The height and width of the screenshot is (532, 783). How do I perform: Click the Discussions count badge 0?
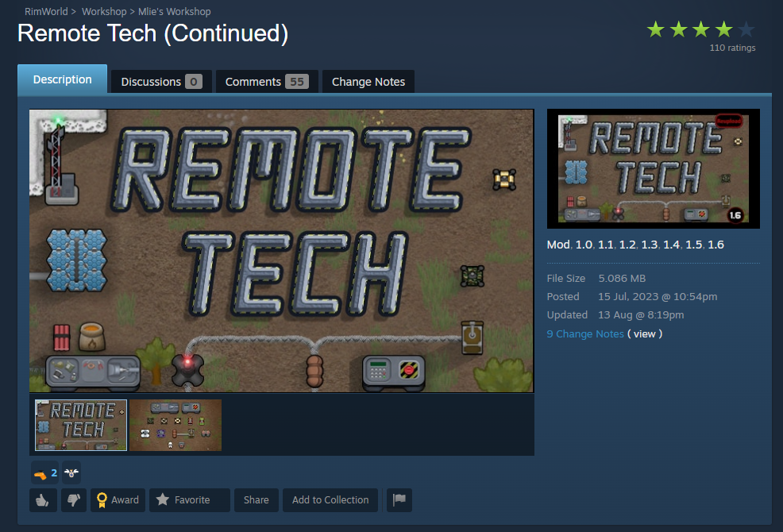coord(194,82)
